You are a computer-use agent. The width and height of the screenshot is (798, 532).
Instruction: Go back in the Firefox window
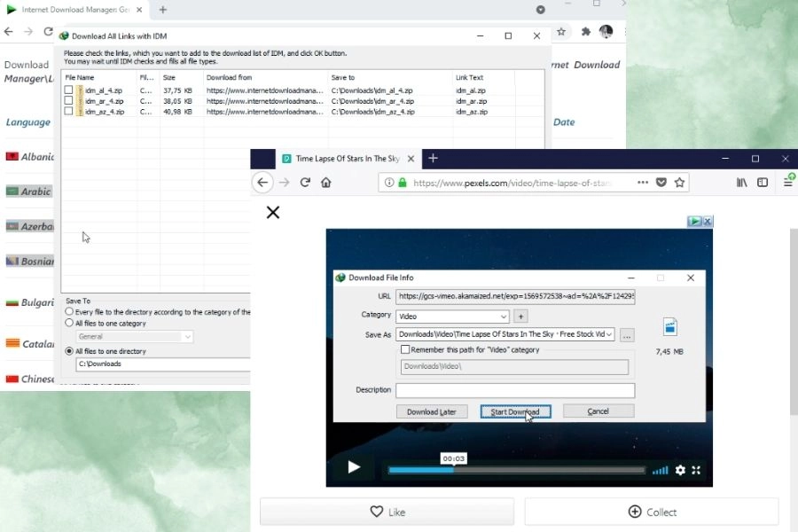(262, 183)
